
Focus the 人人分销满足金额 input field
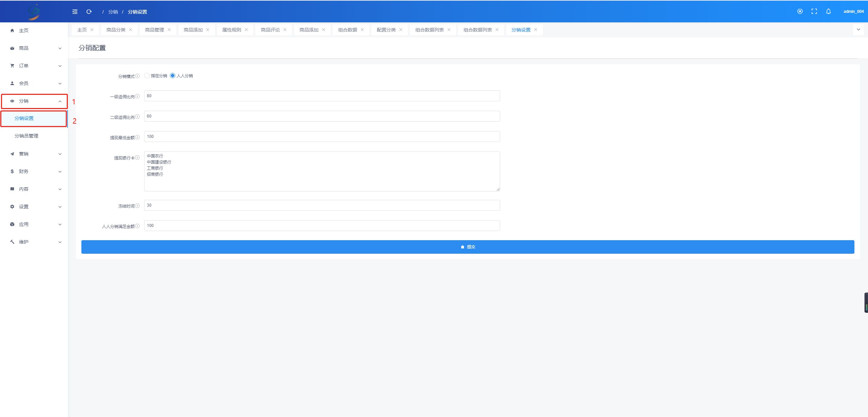pos(322,226)
